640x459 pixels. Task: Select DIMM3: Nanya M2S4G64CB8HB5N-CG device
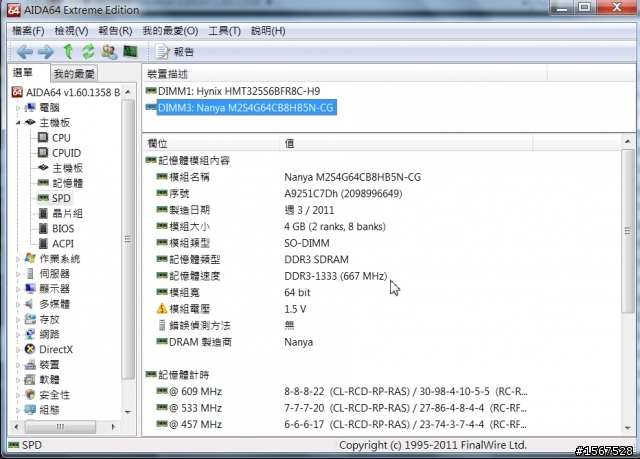coord(246,108)
